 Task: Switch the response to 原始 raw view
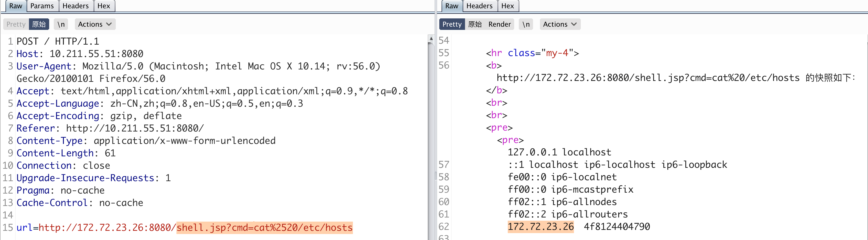click(x=475, y=24)
